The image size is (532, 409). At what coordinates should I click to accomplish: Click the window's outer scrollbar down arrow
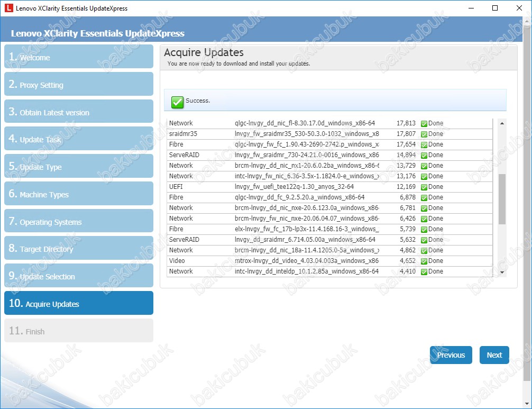click(x=527, y=404)
